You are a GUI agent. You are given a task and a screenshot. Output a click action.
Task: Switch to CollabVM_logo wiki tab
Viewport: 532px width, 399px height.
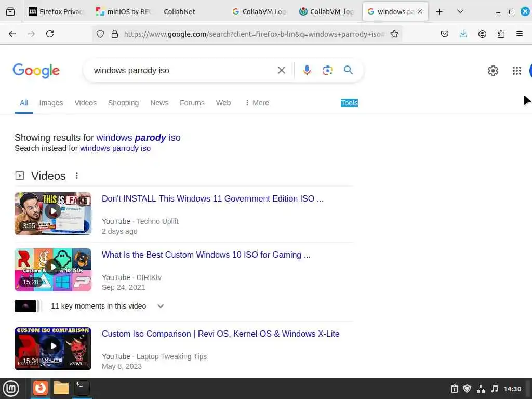point(327,11)
